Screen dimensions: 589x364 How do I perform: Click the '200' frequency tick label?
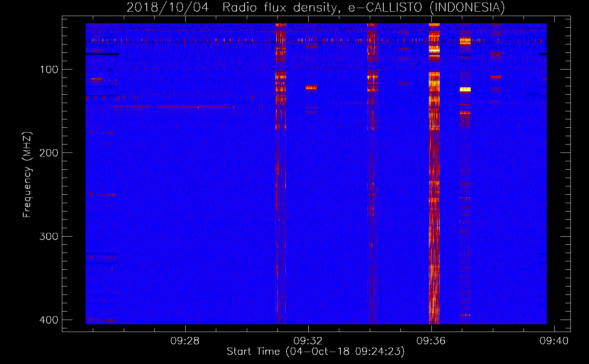coord(49,153)
